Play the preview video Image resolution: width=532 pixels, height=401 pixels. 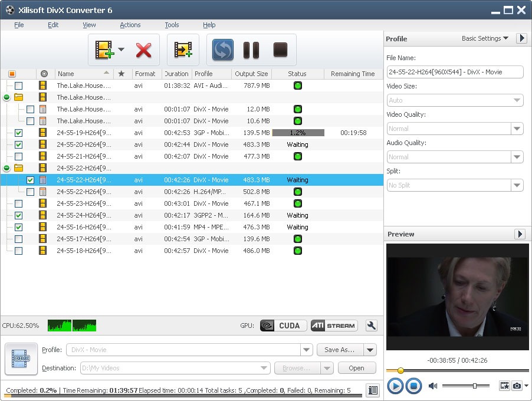395,386
